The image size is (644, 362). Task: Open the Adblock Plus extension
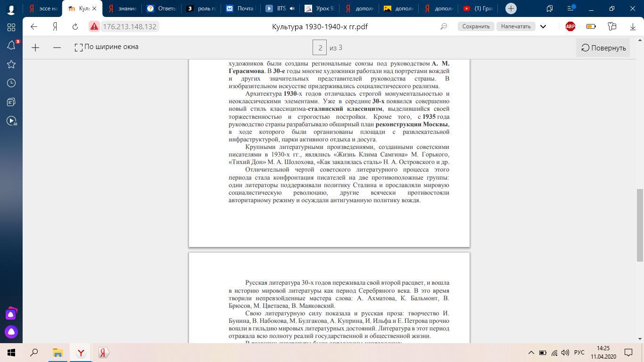(570, 26)
